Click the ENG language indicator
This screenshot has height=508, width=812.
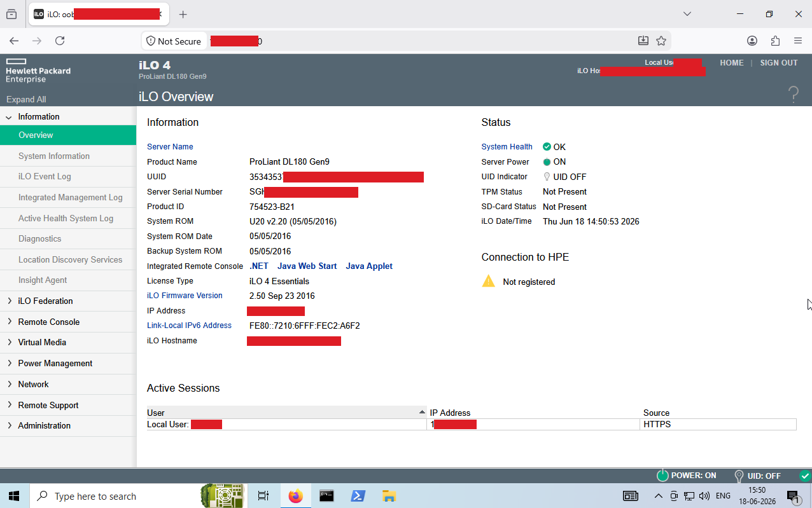(x=723, y=496)
